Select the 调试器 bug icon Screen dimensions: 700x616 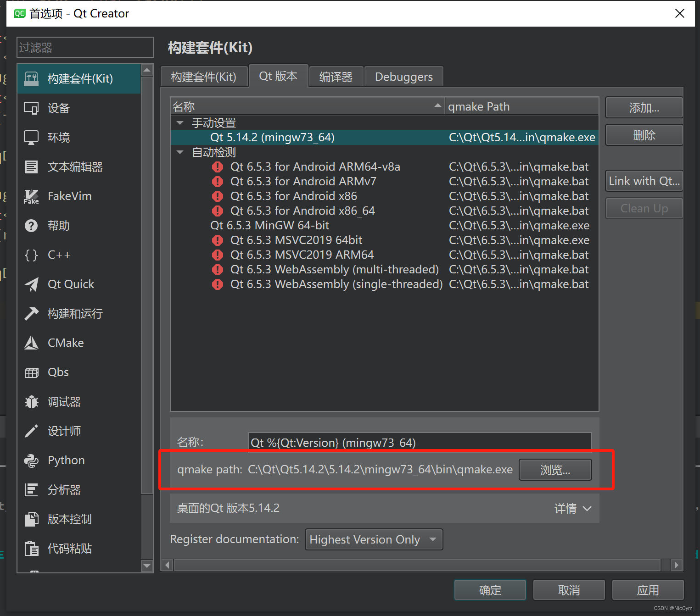[x=31, y=402]
